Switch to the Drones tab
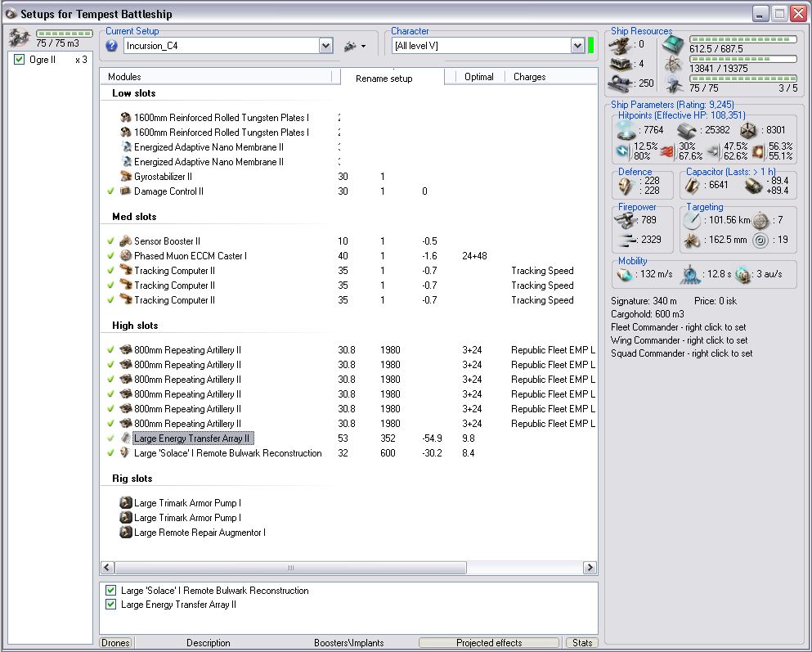The image size is (812, 652). click(x=115, y=643)
